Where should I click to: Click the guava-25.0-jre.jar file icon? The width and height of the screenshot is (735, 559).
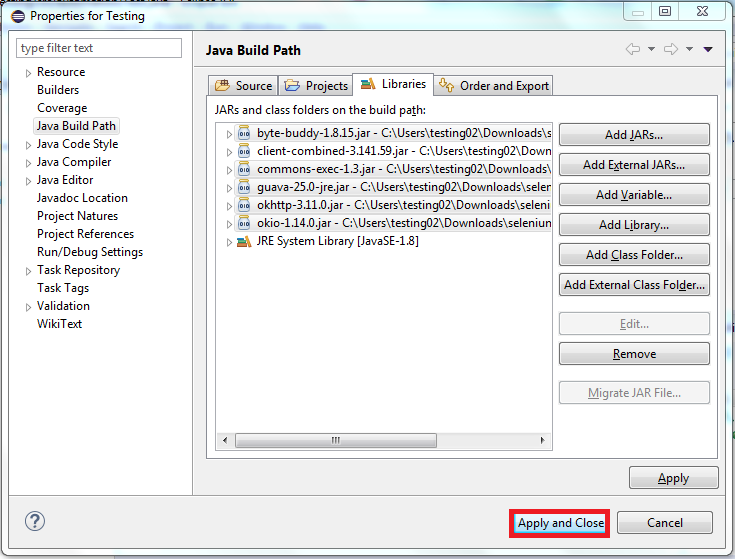[244, 187]
